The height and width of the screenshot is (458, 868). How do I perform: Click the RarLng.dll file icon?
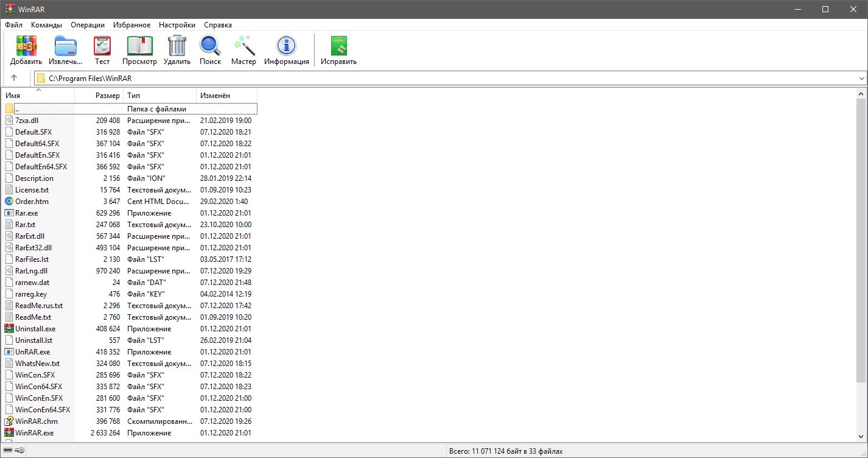9,270
